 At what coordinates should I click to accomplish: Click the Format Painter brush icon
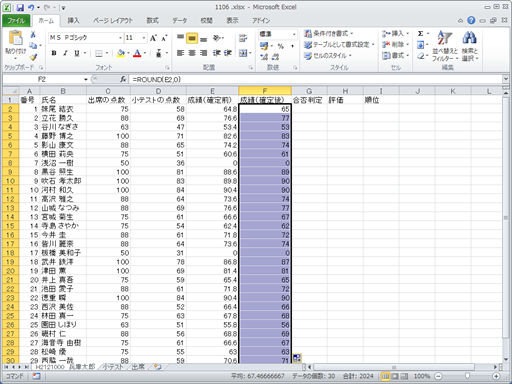(x=33, y=57)
